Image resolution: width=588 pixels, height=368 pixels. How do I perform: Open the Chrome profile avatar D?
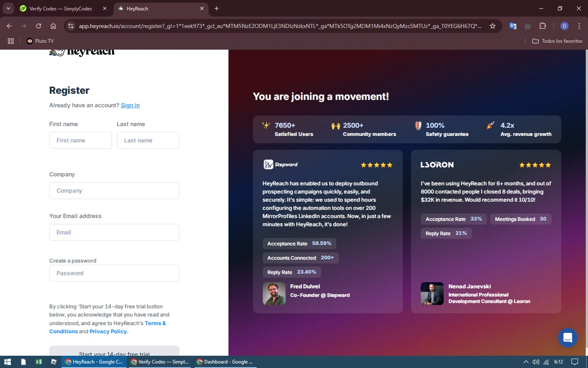click(x=564, y=26)
